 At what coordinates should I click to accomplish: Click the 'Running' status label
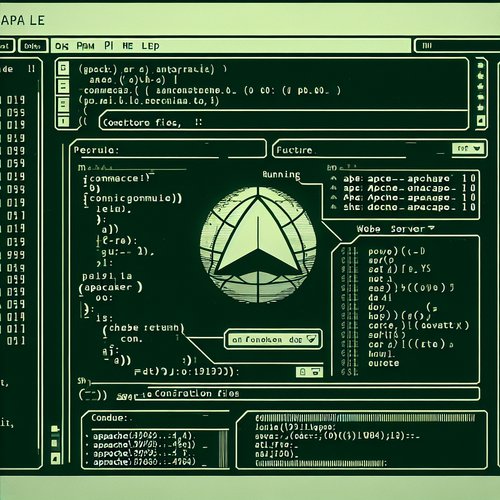tap(281, 174)
